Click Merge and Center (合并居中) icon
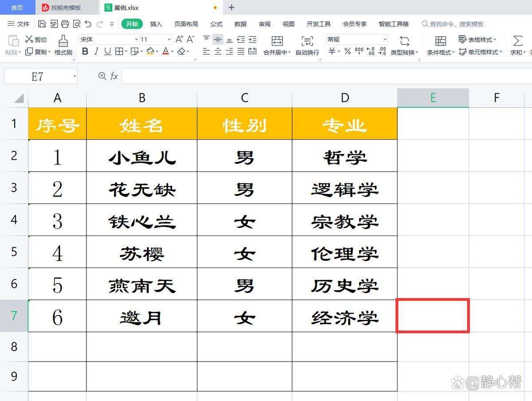This screenshot has width=532, height=401. 277,41
